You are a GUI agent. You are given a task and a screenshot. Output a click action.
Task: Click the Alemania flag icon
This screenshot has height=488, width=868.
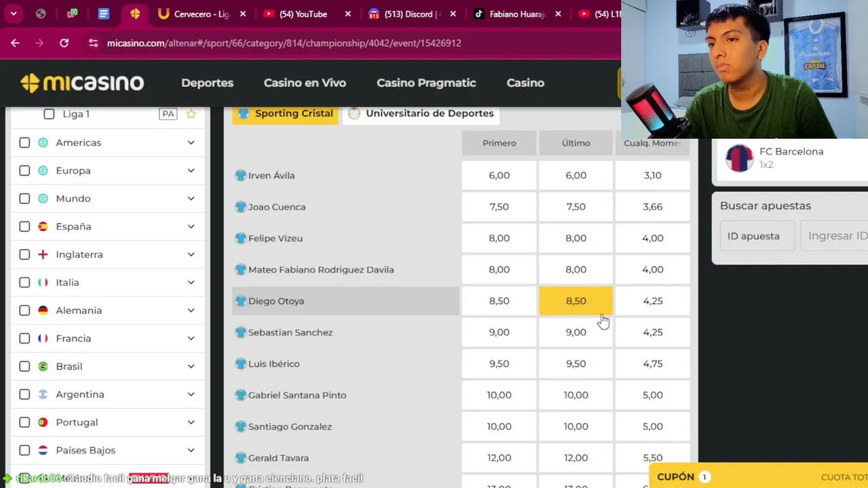click(x=43, y=310)
